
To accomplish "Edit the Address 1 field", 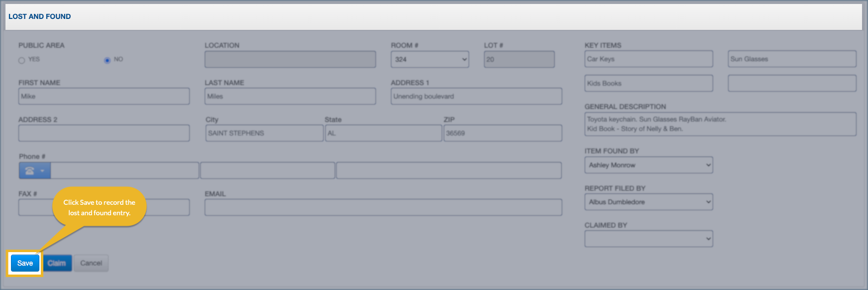I will [x=476, y=96].
